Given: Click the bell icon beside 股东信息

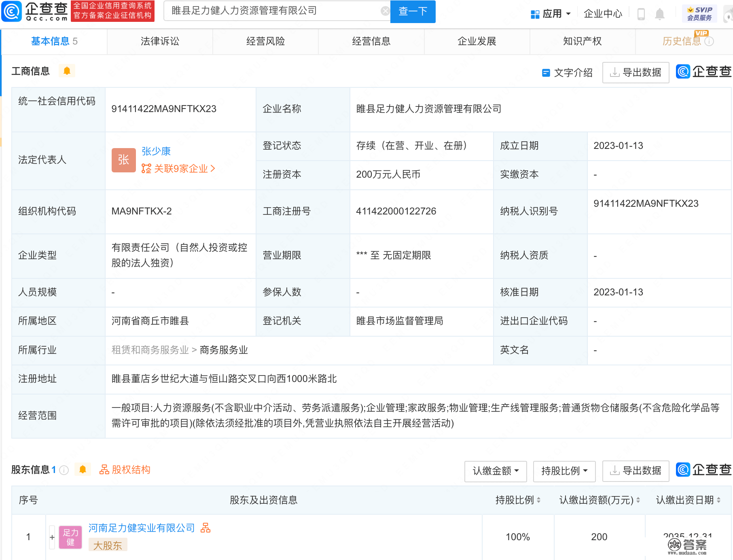Looking at the screenshot, I should tap(83, 469).
